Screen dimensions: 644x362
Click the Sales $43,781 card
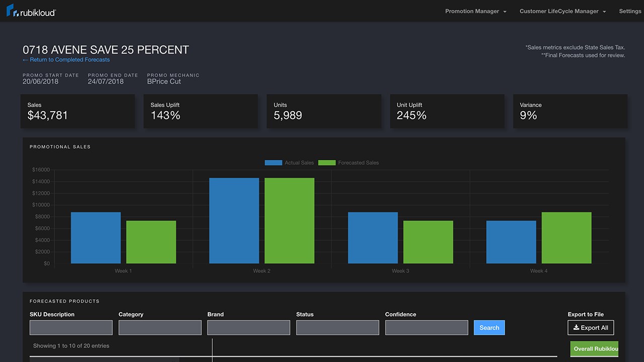point(77,111)
